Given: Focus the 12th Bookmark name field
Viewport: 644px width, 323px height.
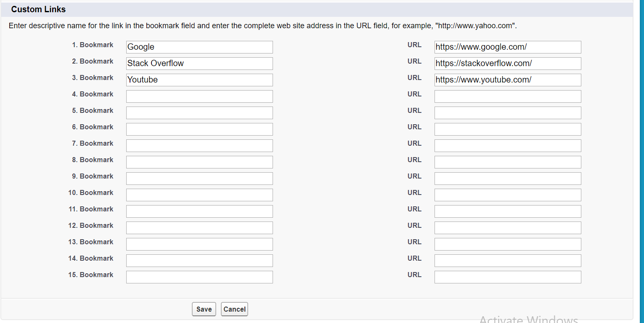Looking at the screenshot, I should click(x=199, y=228).
